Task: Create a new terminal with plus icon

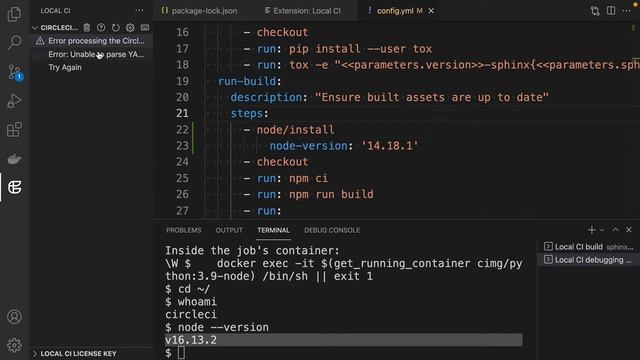Action: point(591,230)
